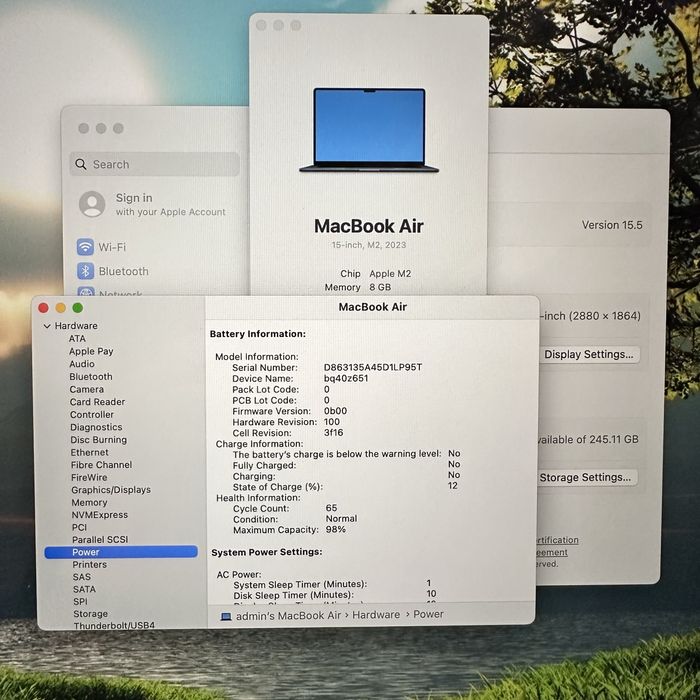This screenshot has height=700, width=700.
Task: Select Memory in the Hardware list
Action: coord(89,502)
